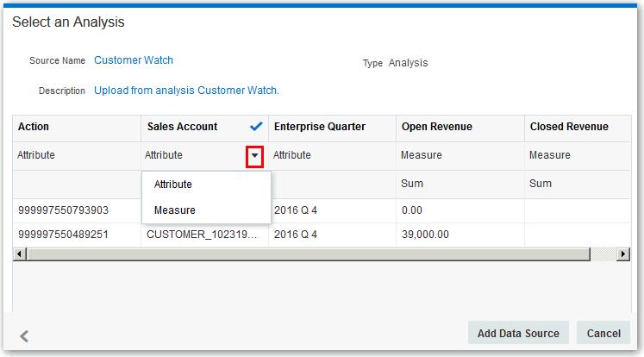The width and height of the screenshot is (644, 357).
Task: Click the Add Data Source button
Action: pyautogui.click(x=518, y=333)
